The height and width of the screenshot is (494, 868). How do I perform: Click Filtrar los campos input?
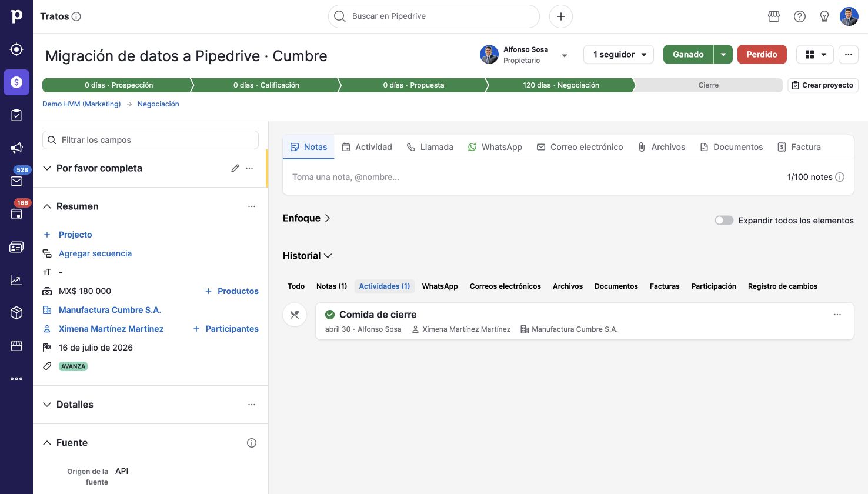pos(151,140)
